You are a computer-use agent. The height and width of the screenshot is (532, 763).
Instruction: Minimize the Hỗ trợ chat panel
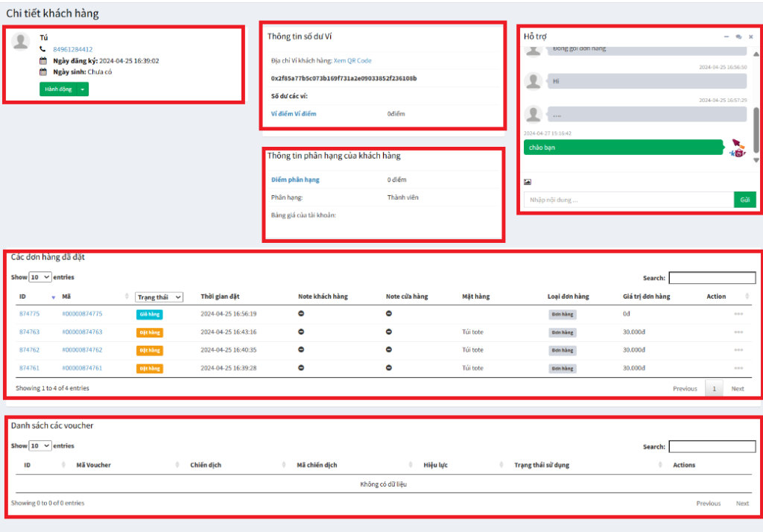[726, 37]
